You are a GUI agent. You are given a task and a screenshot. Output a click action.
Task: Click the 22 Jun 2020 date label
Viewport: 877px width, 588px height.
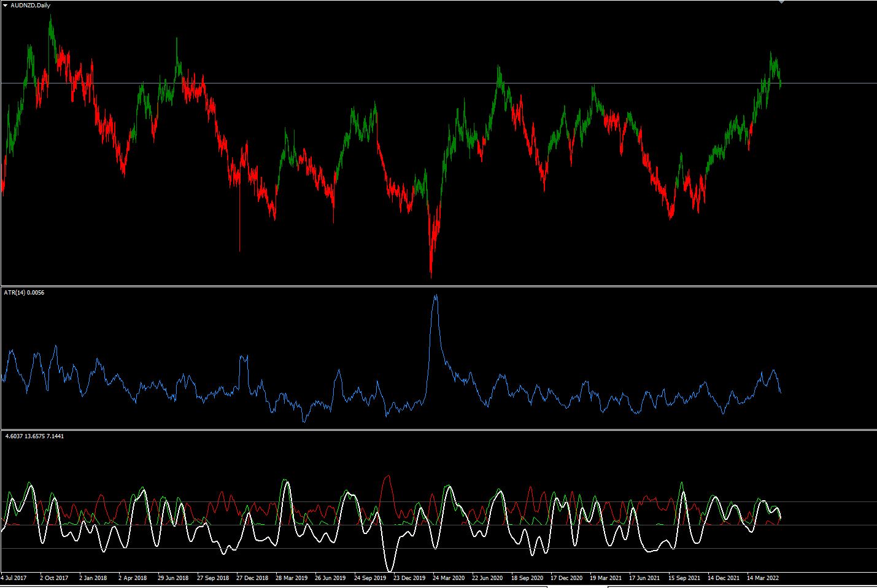click(x=488, y=578)
